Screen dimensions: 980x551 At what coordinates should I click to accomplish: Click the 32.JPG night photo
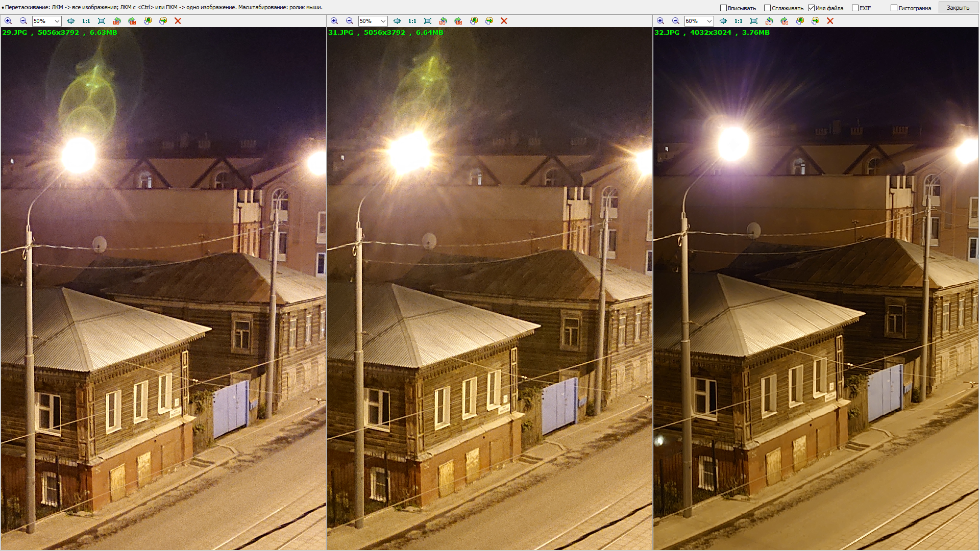[x=816, y=289]
